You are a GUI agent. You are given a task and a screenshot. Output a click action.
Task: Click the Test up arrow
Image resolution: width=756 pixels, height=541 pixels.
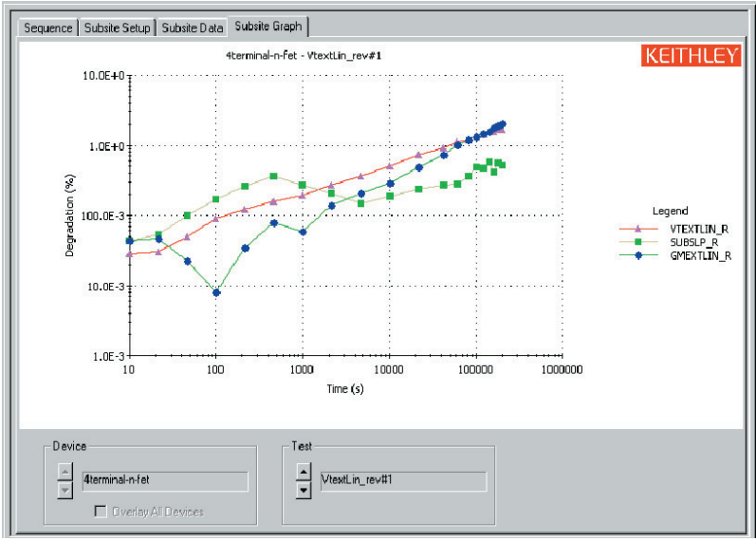tap(304, 472)
